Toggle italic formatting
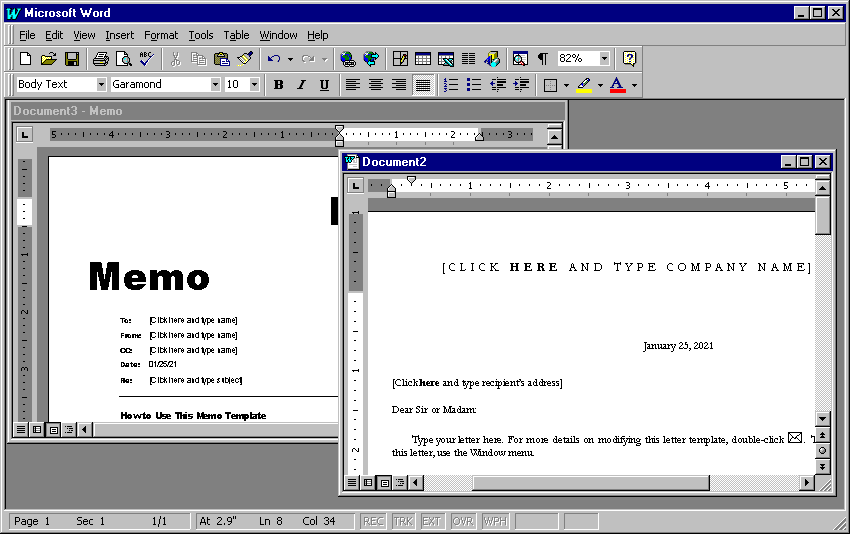This screenshot has height=534, width=850. click(x=301, y=85)
